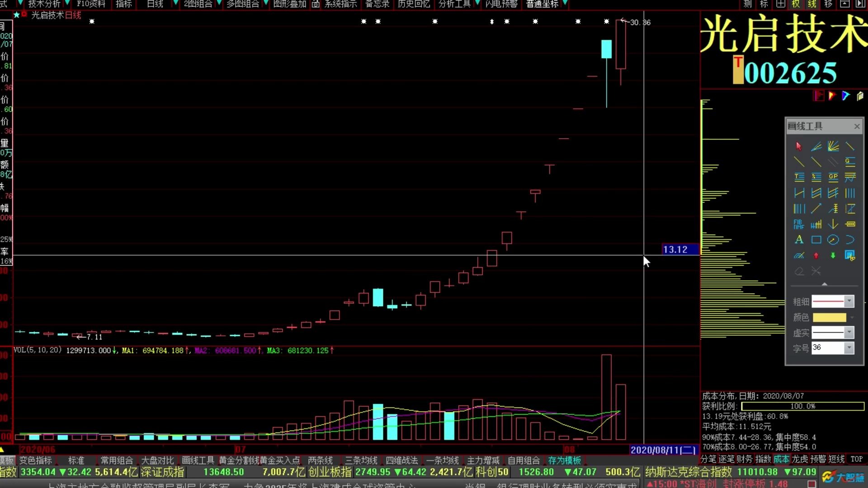
Task: Open the 分析工具 dropdown
Action: pos(455,4)
